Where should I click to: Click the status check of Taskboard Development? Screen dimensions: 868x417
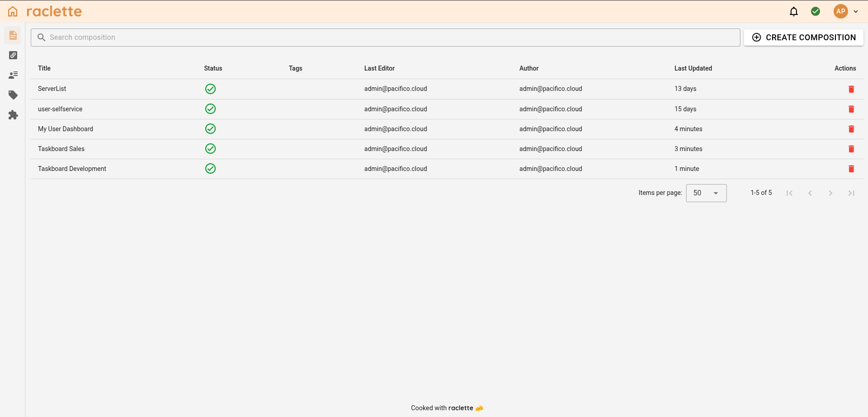click(210, 169)
